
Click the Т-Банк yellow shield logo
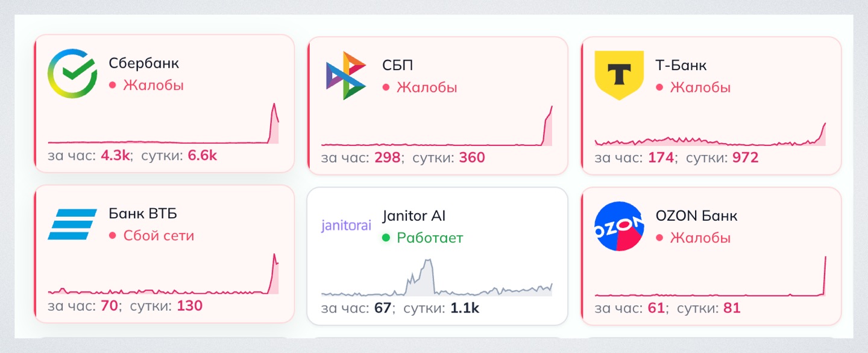[x=618, y=75]
